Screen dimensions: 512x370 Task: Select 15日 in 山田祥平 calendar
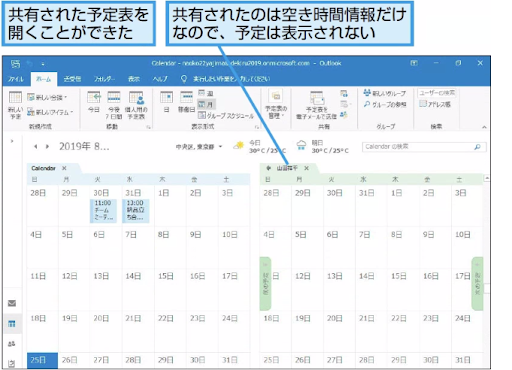click(403, 290)
